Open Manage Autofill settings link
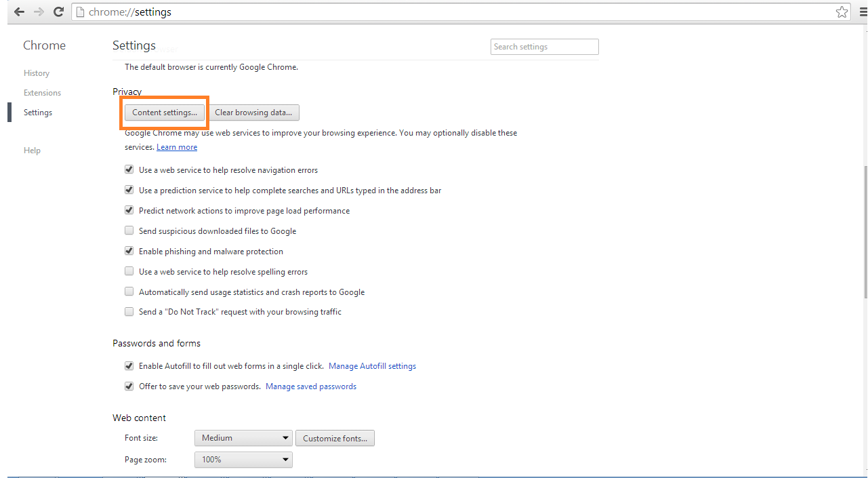 pos(372,366)
